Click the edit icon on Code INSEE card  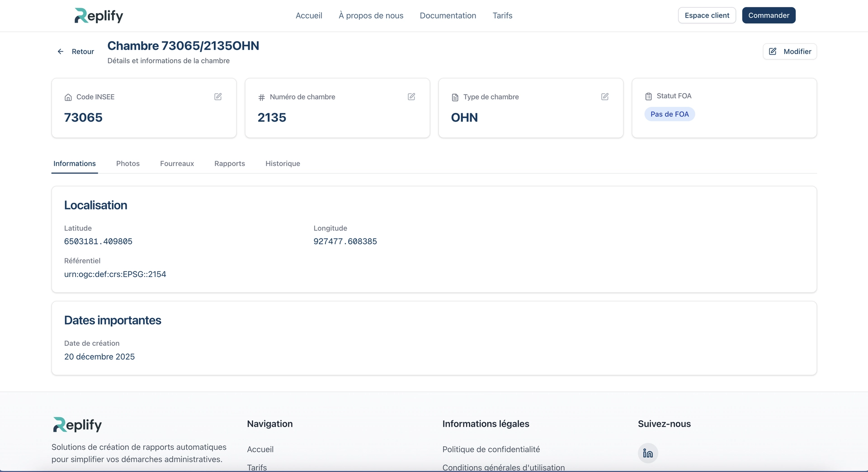coord(218,97)
